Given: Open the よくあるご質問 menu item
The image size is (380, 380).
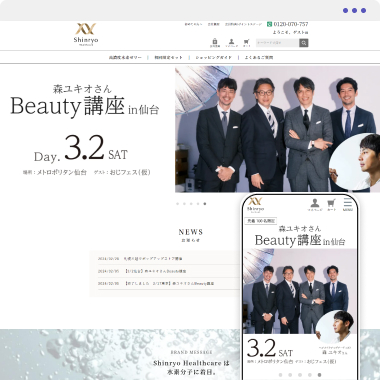Looking at the screenshot, I should click(x=259, y=57).
